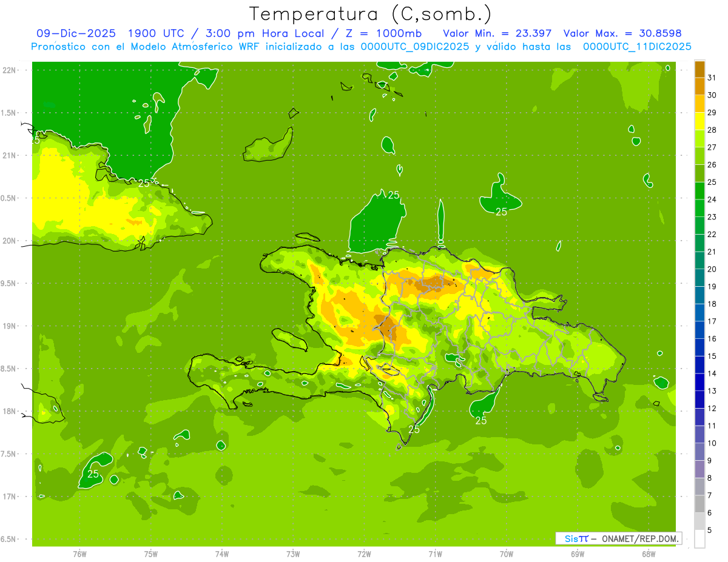This screenshot has width=728, height=562.
Task: Click the yellow swatch between 28 and 29
Action: 699,121
